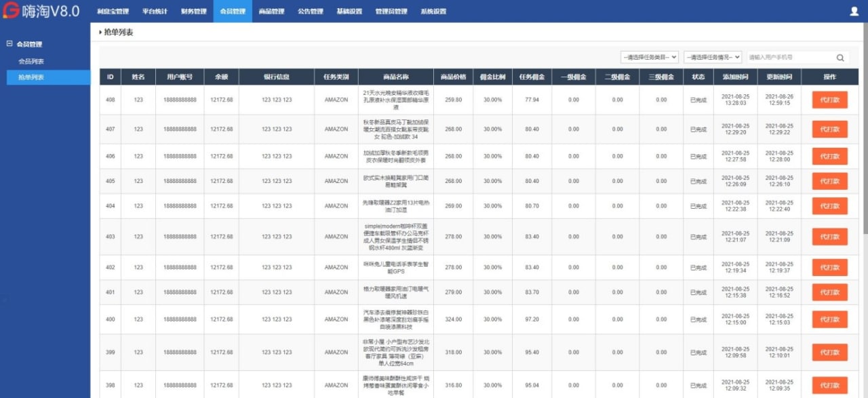Image resolution: width=868 pixels, height=398 pixels.
Task: Select 抢单列表 in the sidebar
Action: (31, 77)
